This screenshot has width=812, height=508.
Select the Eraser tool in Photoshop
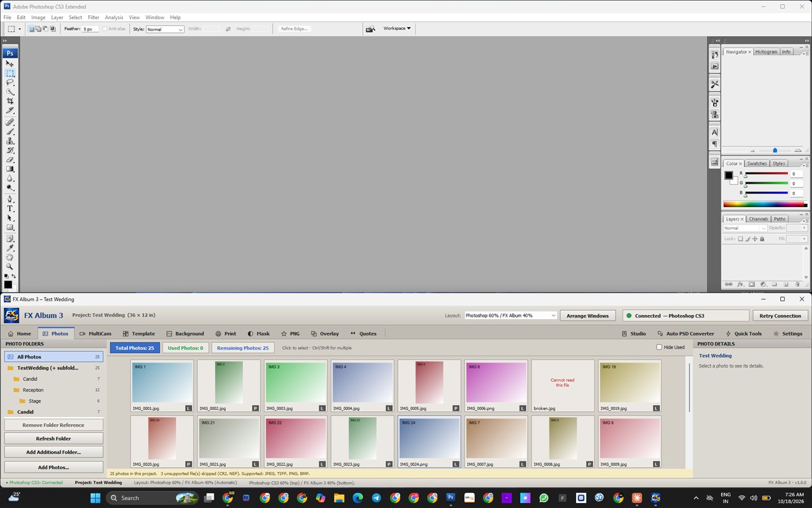click(10, 159)
